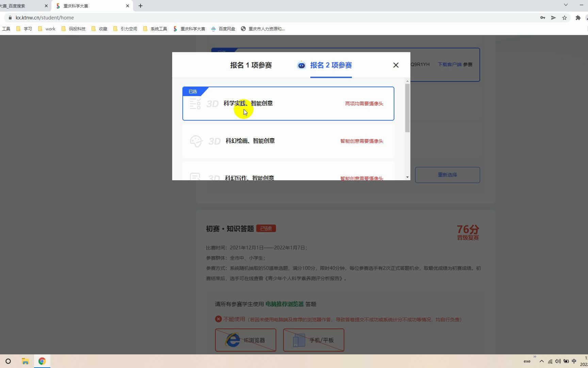Open the tab search dropdown arrow
588x368 pixels.
[566, 5]
